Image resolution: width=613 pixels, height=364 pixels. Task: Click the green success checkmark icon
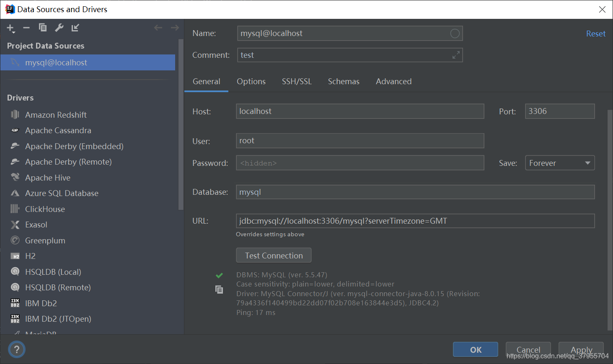[219, 275]
